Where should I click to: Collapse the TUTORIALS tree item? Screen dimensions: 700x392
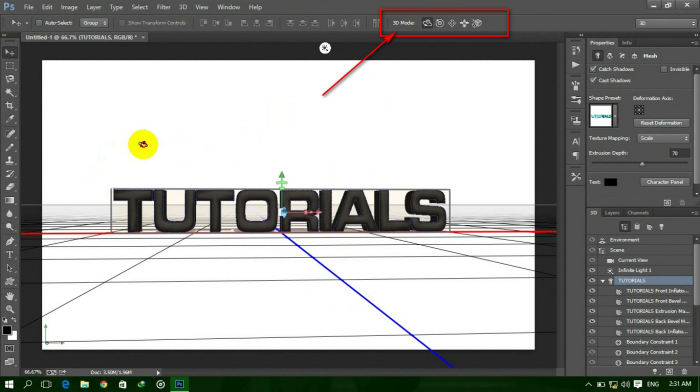point(603,281)
